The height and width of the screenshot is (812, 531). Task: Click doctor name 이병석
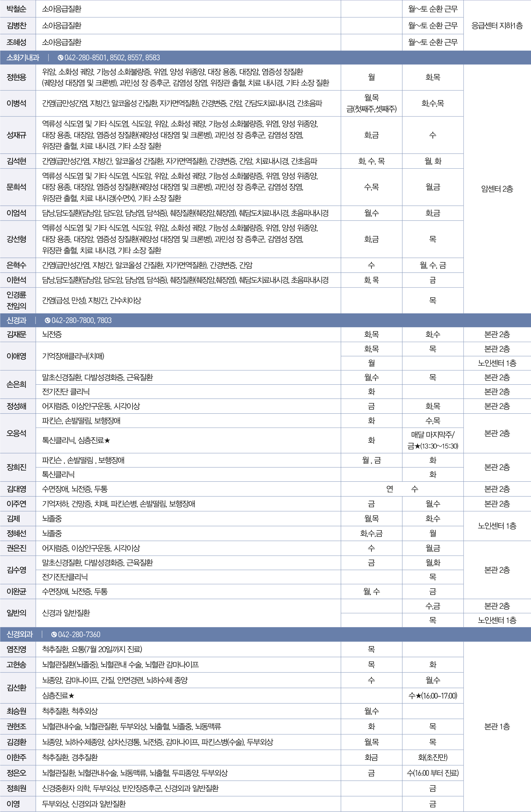click(17, 103)
